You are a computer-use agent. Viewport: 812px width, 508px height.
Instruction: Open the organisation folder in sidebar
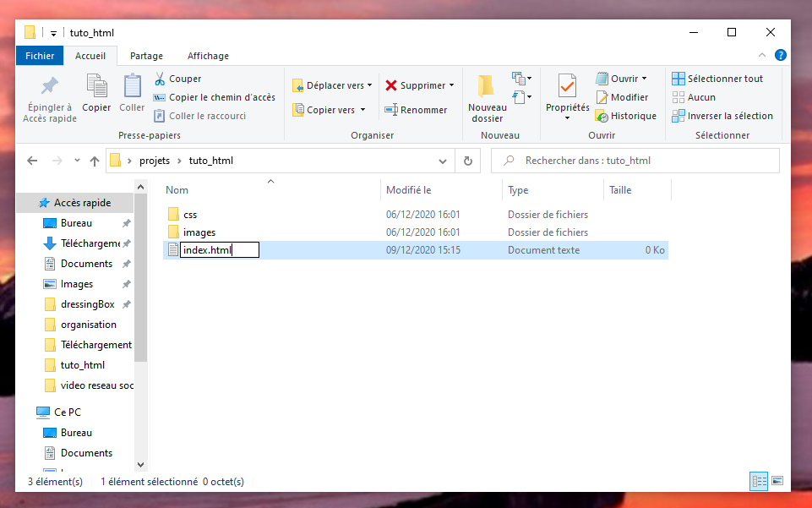(x=89, y=325)
